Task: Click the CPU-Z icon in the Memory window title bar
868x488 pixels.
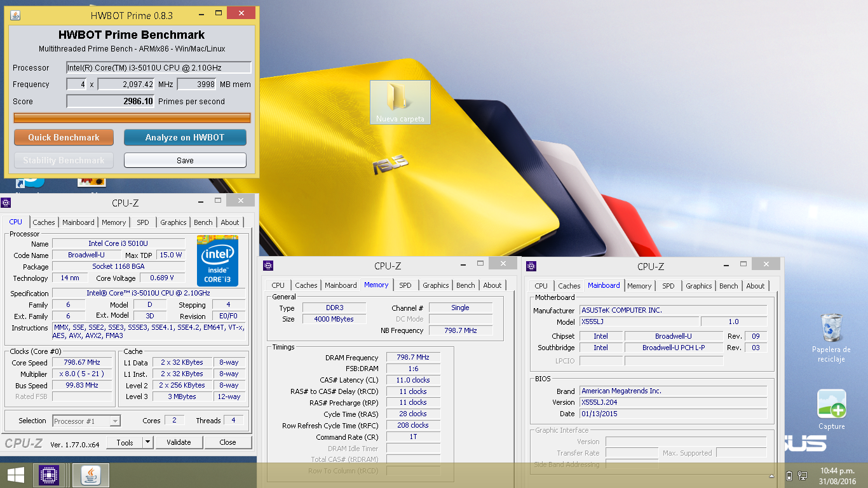Action: [268, 266]
